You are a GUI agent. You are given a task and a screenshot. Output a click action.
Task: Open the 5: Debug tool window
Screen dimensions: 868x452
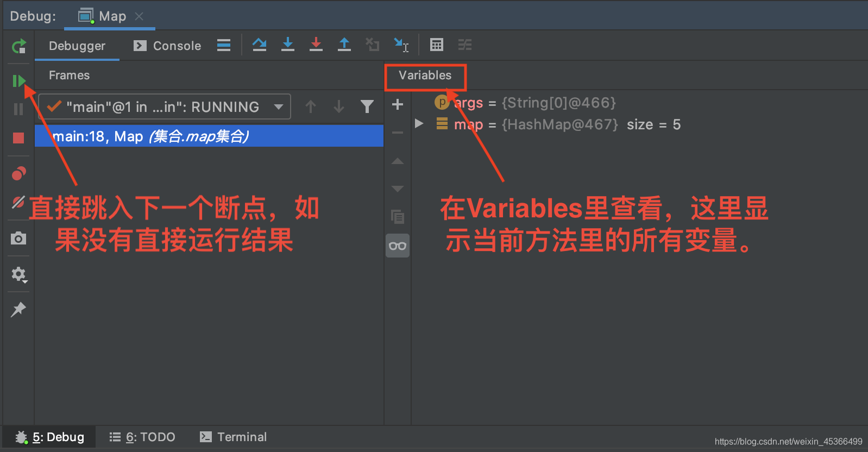point(50,437)
